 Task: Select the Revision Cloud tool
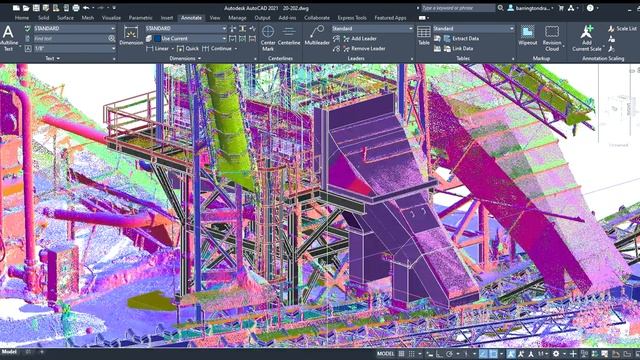552,38
